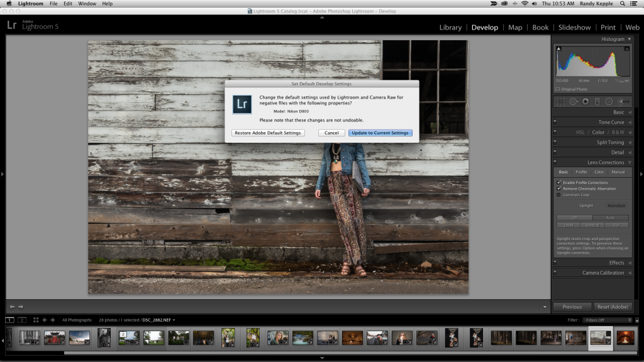Select previous photo arrow in toolbar
The height and width of the screenshot is (362, 644).
coord(12,307)
